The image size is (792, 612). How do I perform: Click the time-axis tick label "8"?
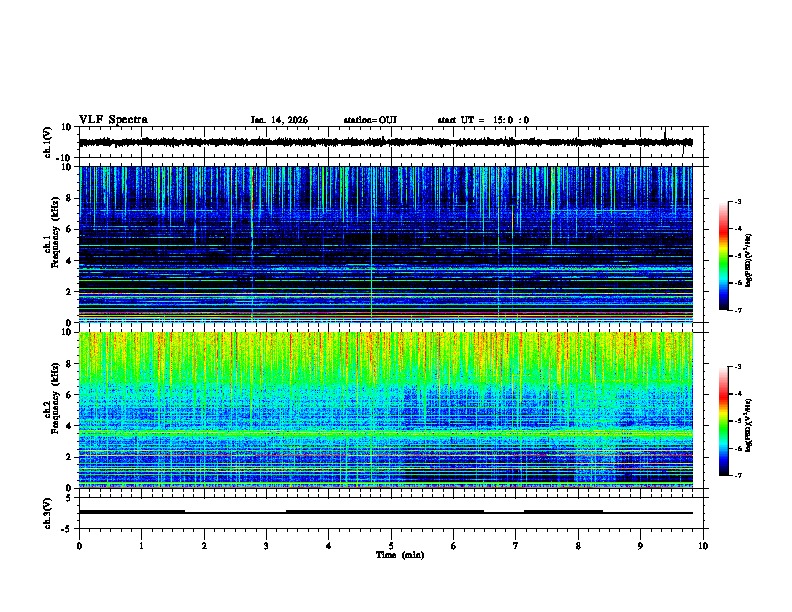tap(578, 546)
